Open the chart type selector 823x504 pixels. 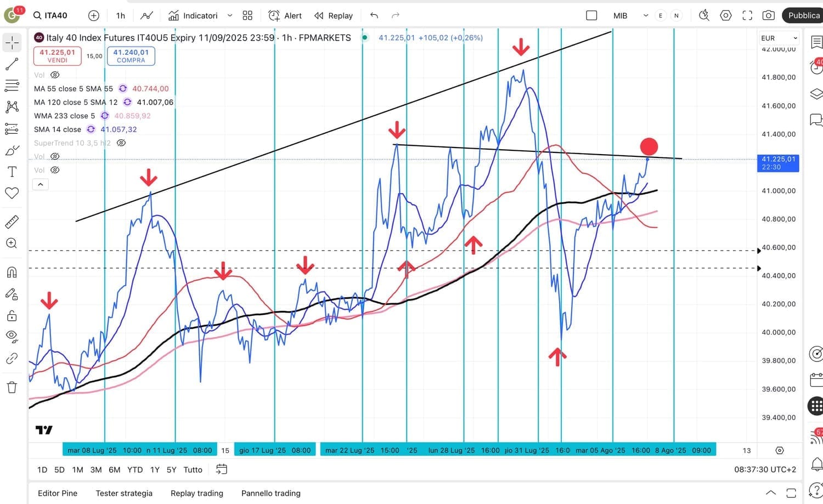[x=146, y=15]
